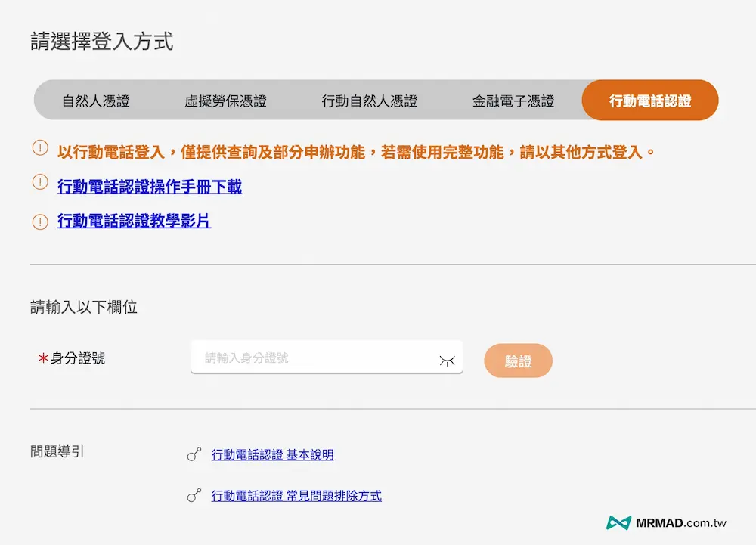Click info icon beside 操作手冊下載
Screen dimensions: 756x545
point(40,182)
